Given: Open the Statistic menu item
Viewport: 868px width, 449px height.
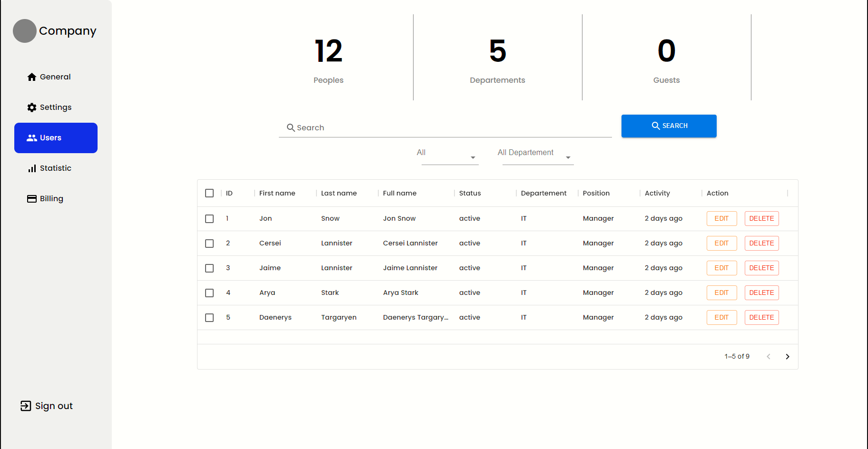Looking at the screenshot, I should (x=56, y=168).
